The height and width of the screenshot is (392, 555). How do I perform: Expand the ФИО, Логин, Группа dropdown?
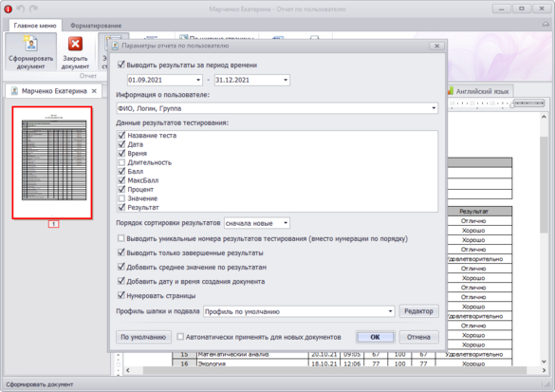point(434,108)
